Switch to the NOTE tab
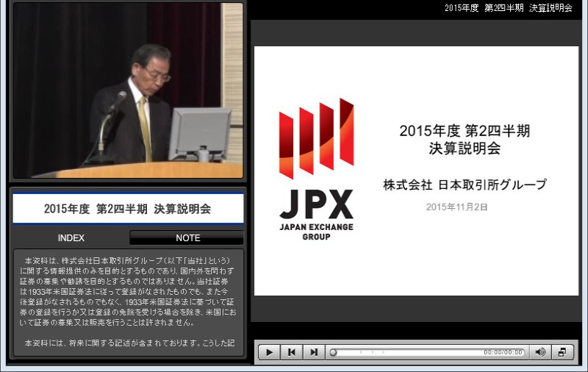The height and width of the screenshot is (372, 588). pos(187,237)
